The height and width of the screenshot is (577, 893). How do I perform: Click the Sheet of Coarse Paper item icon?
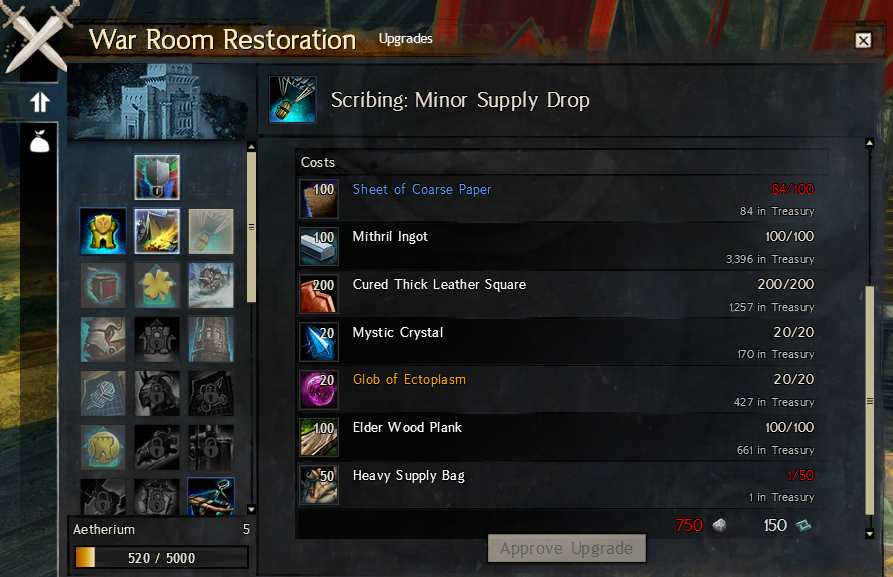319,199
